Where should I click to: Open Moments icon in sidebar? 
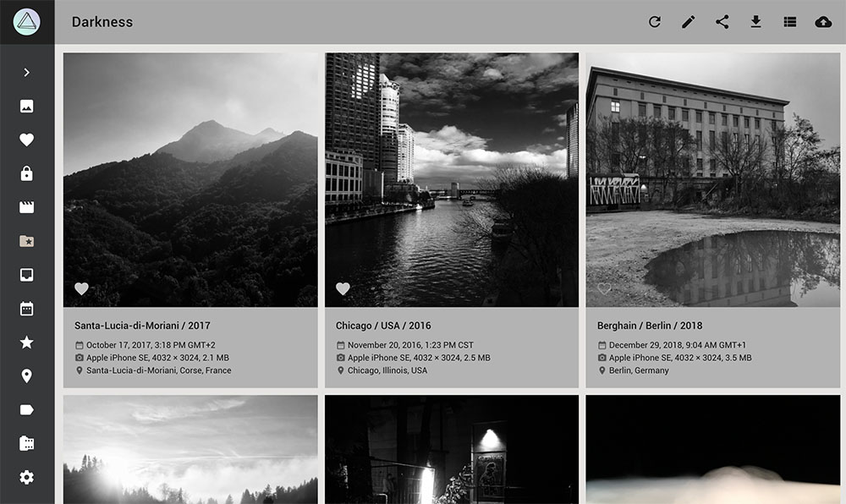click(26, 275)
